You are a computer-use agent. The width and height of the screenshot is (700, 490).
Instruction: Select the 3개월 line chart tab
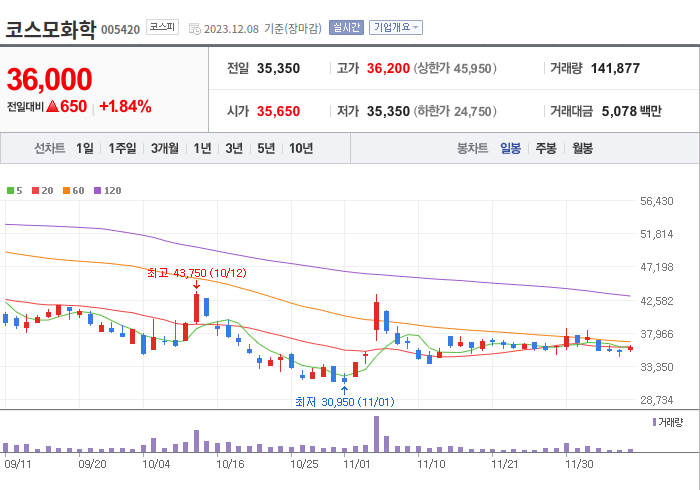pos(165,148)
